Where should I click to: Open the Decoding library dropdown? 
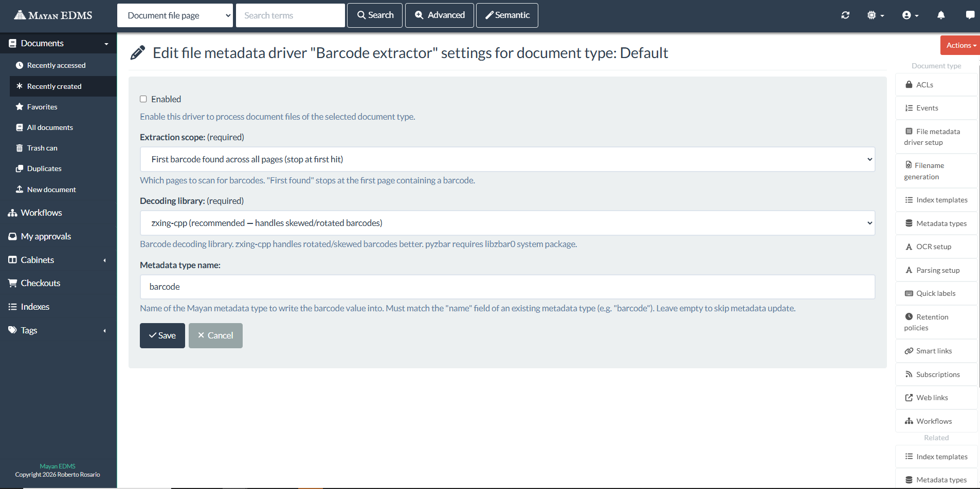point(507,223)
